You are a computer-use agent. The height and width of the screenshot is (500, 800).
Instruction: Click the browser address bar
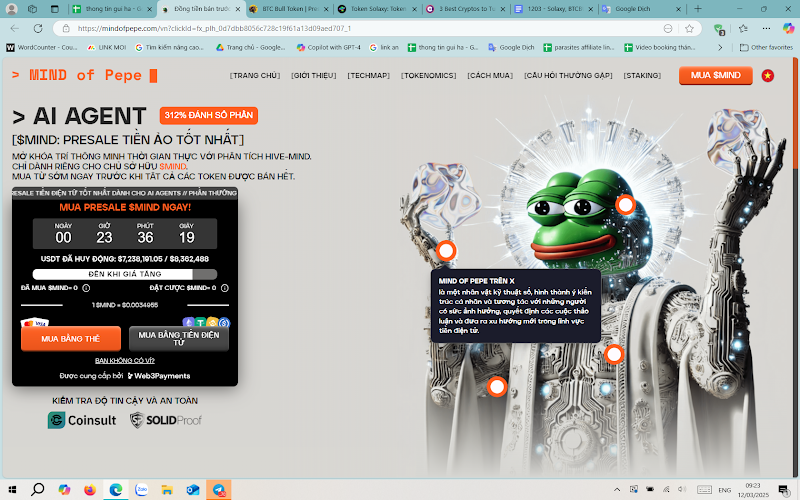click(367, 29)
